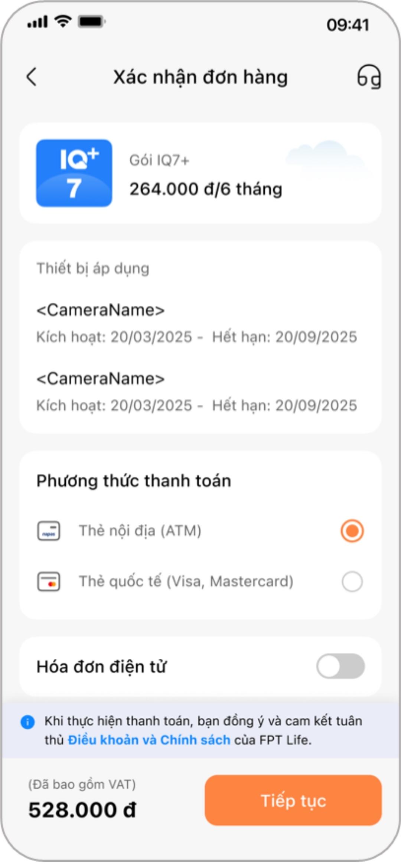Select Thẻ quốc tế radio button
The width and height of the screenshot is (401, 868).
[x=352, y=581]
